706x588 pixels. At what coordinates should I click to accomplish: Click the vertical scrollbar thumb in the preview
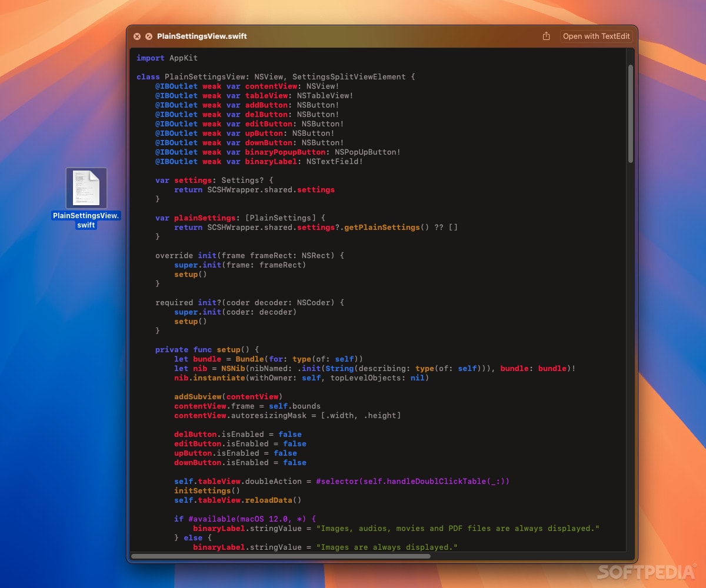click(631, 113)
